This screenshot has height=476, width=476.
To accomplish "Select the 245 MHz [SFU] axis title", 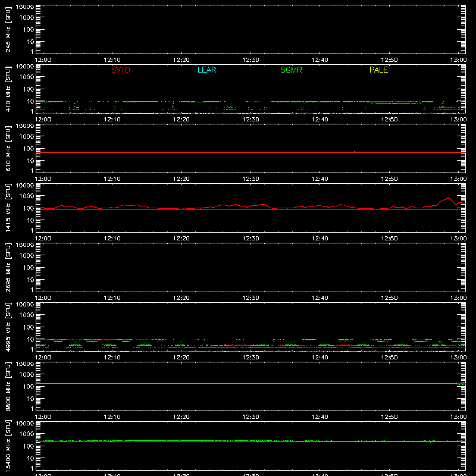I will [8, 29].
